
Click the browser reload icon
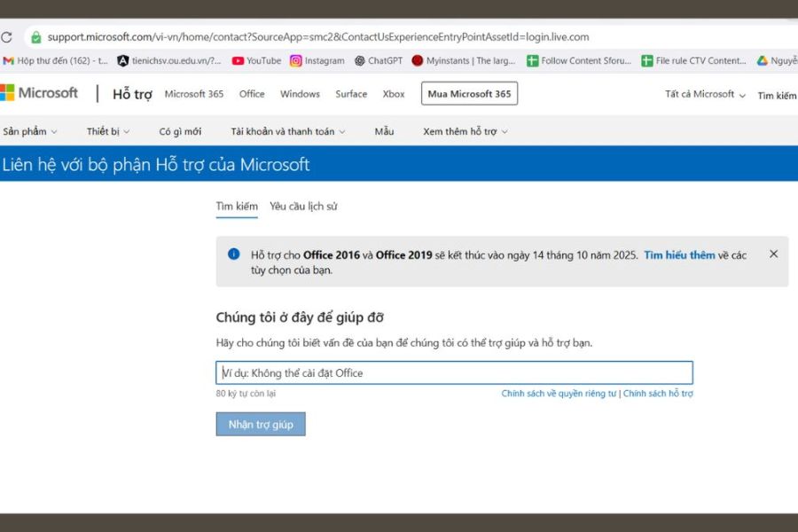(7, 37)
